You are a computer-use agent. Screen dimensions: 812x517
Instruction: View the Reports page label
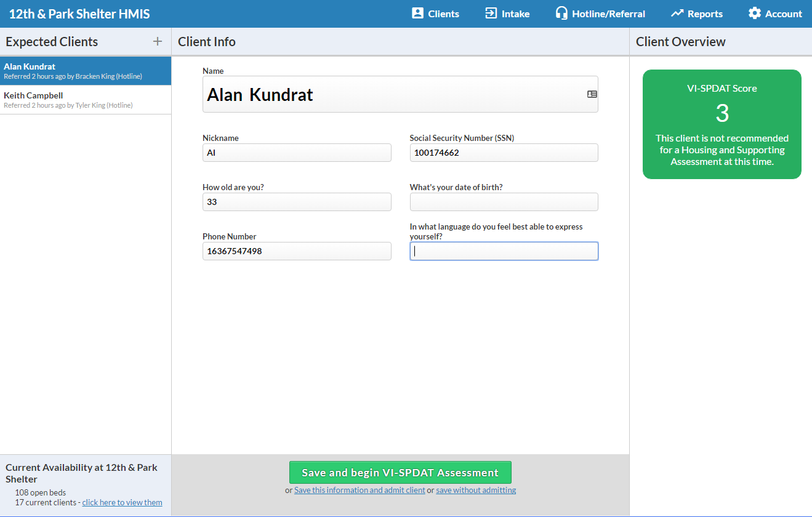pyautogui.click(x=705, y=14)
